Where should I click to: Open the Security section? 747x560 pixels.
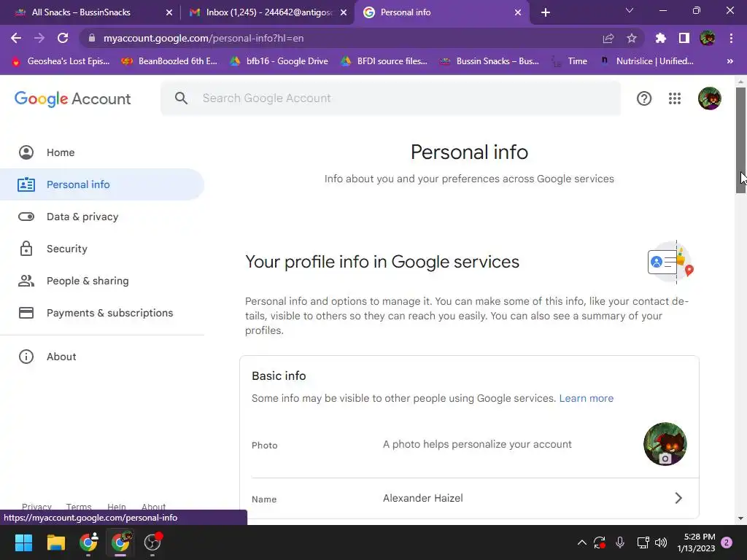tap(102, 249)
